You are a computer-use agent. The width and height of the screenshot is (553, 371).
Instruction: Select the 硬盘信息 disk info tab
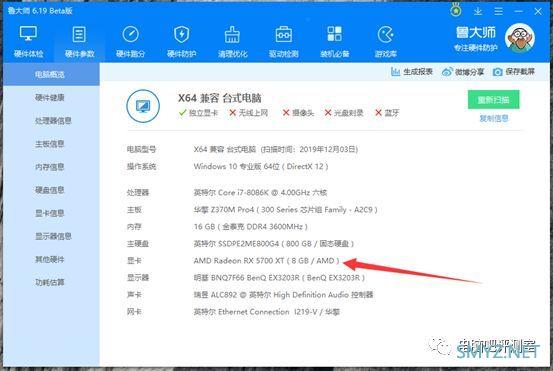click(50, 190)
